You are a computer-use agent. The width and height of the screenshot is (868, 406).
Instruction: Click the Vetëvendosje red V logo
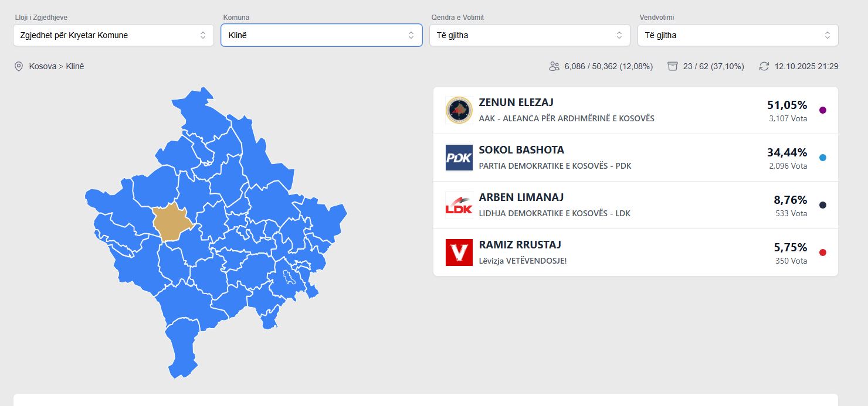click(x=459, y=253)
